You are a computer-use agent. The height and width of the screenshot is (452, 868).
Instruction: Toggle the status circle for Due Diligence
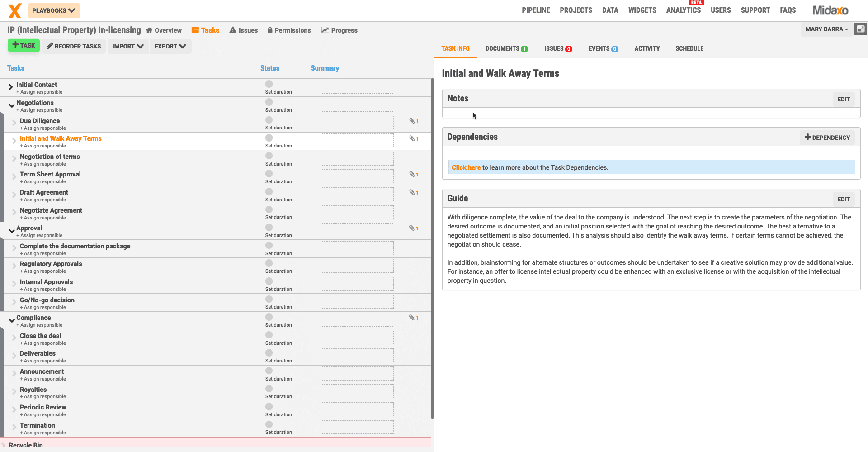269,120
